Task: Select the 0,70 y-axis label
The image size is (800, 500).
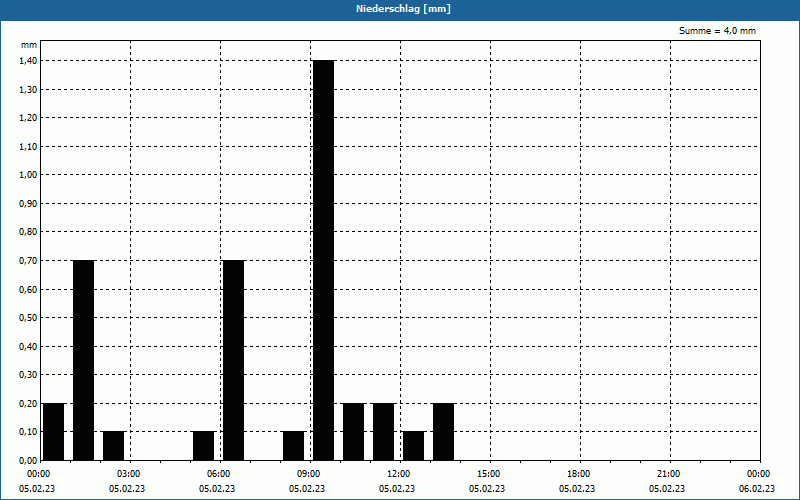Action: click(28, 261)
